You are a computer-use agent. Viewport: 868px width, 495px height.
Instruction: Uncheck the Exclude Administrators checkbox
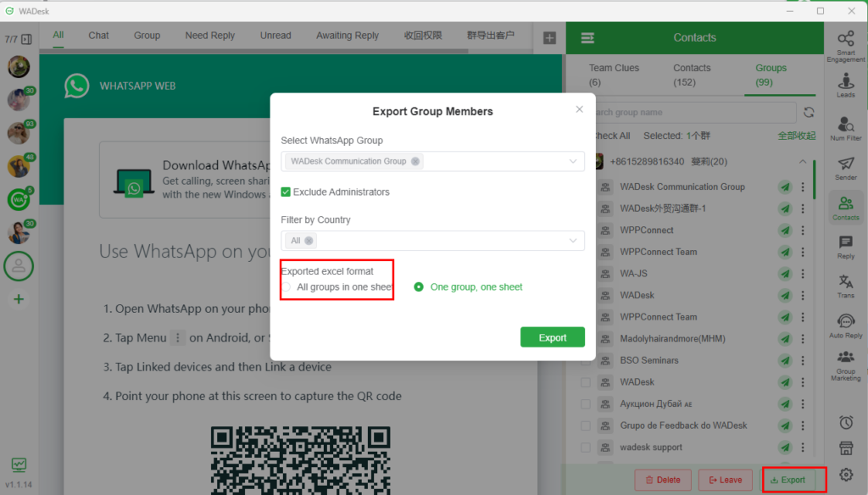tap(287, 192)
